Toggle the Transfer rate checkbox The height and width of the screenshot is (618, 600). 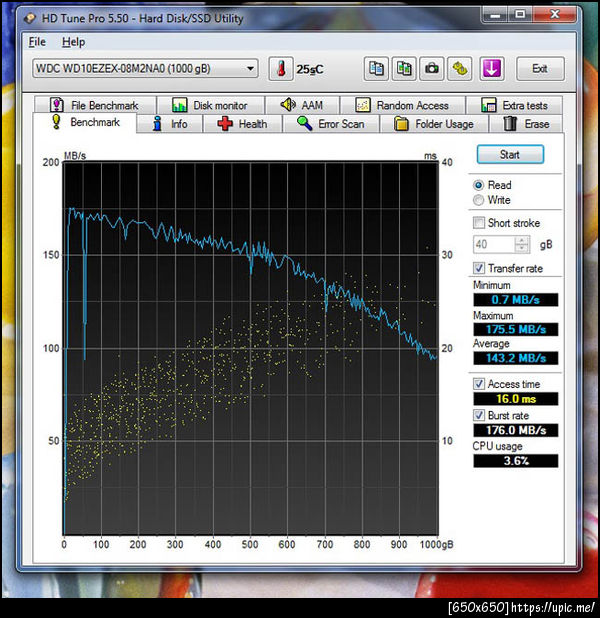tap(479, 268)
